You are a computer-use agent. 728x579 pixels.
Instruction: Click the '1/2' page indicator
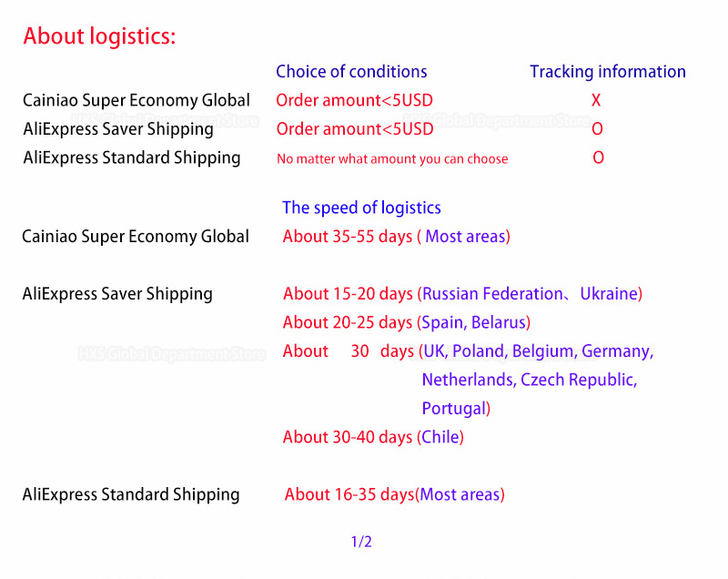pos(361,542)
